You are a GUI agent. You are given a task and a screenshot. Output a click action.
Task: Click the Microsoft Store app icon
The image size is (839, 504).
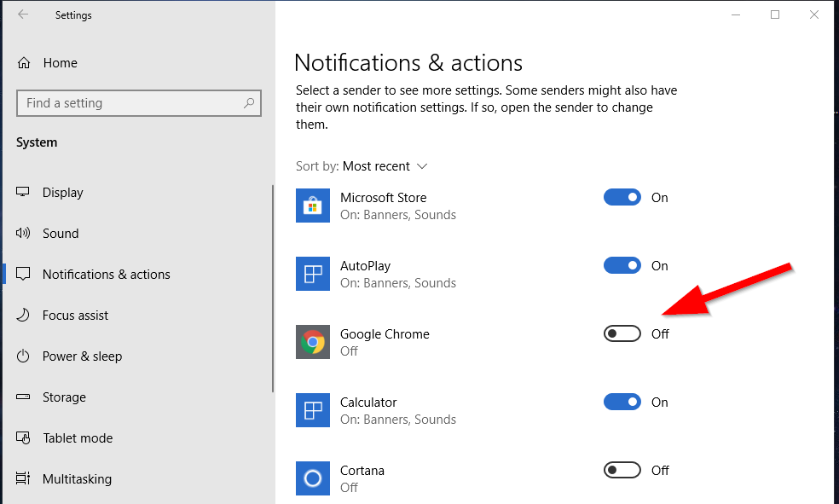313,206
